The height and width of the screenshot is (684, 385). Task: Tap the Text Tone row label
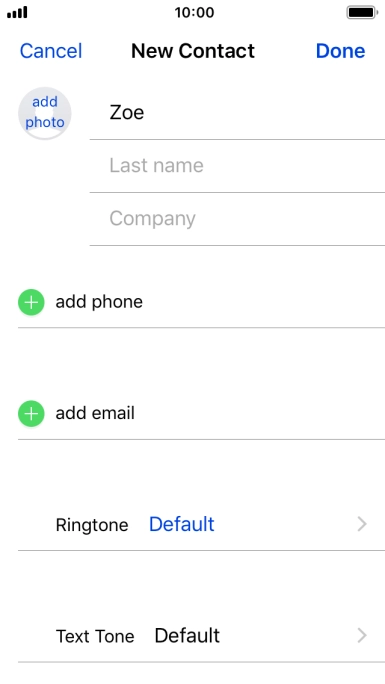click(95, 636)
